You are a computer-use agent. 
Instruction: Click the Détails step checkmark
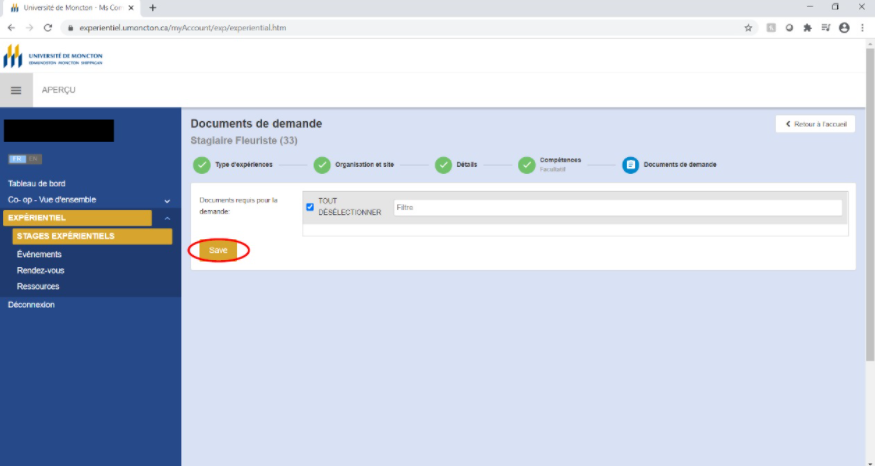tap(443, 165)
